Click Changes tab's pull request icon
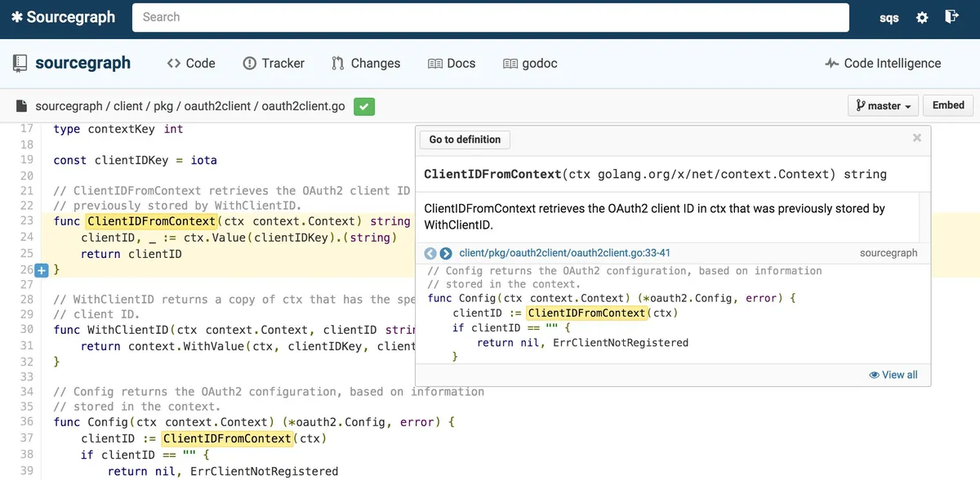The height and width of the screenshot is (480, 980). coord(337,63)
